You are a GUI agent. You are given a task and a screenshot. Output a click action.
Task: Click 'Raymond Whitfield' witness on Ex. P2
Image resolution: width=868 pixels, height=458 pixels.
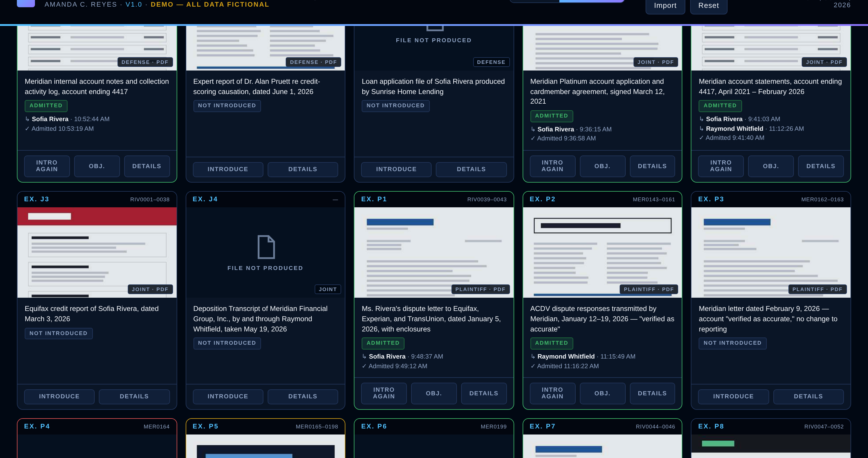(x=566, y=356)
